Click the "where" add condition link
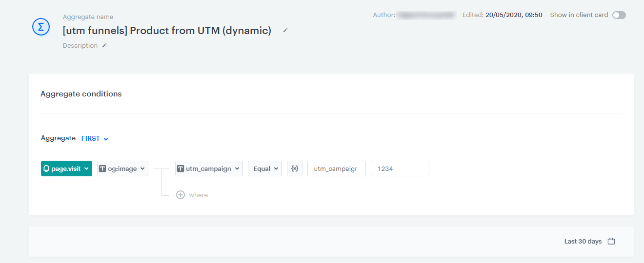 [198, 195]
